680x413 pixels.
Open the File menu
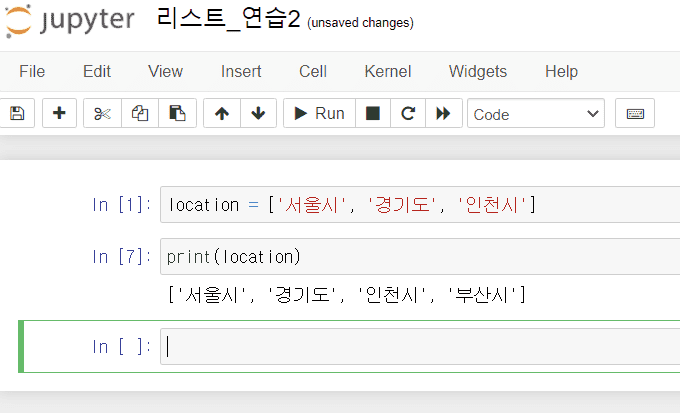(32, 71)
